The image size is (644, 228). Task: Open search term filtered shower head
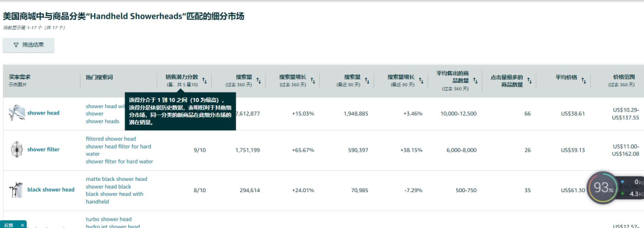pyautogui.click(x=111, y=139)
